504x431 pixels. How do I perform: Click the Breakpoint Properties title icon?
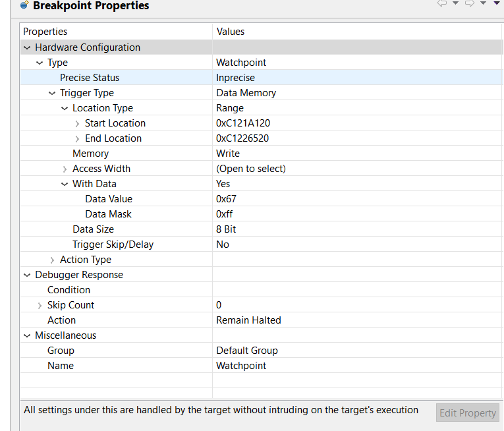click(x=24, y=5)
